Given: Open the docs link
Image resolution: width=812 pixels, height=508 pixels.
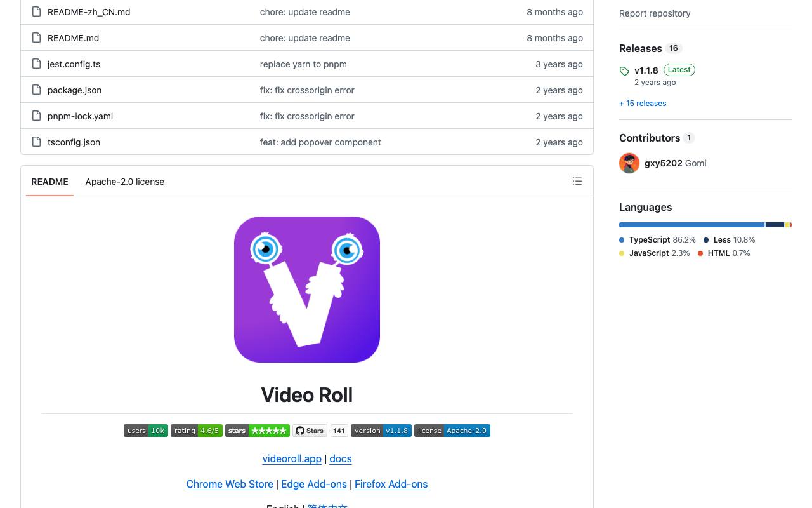Looking at the screenshot, I should coord(341,458).
